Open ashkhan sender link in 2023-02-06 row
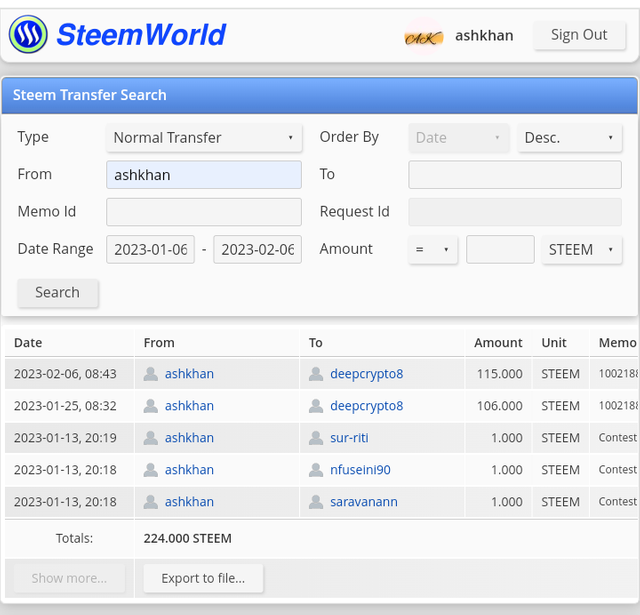The height and width of the screenshot is (615, 640). coord(189,374)
